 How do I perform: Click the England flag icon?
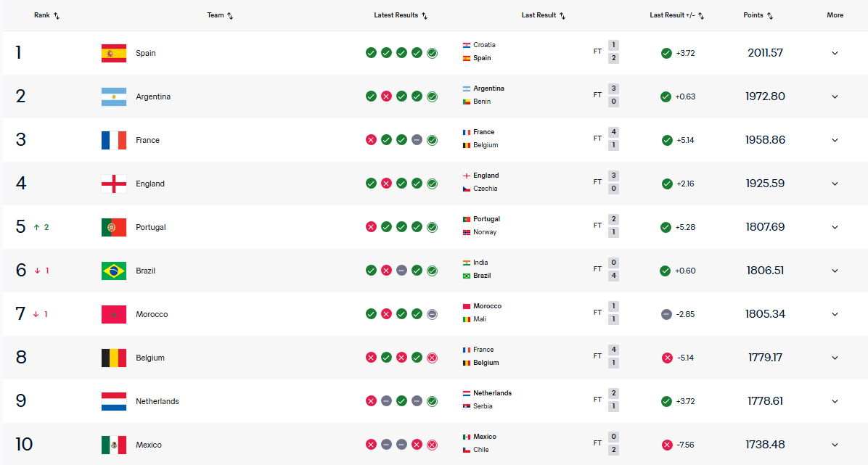point(114,184)
